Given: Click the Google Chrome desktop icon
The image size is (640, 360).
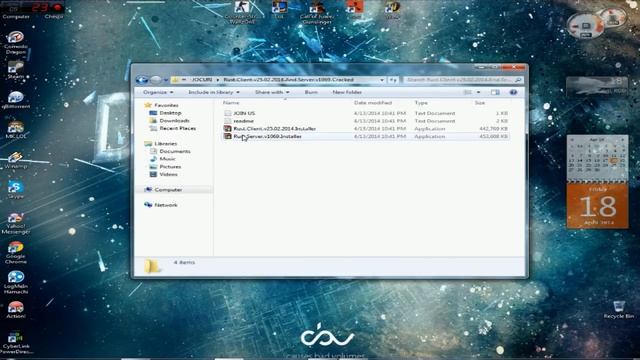Looking at the screenshot, I should (x=16, y=253).
